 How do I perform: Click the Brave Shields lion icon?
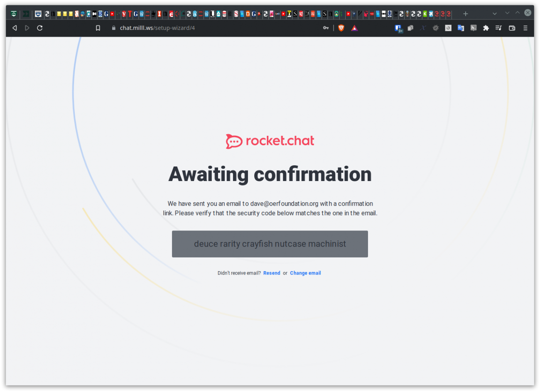341,28
